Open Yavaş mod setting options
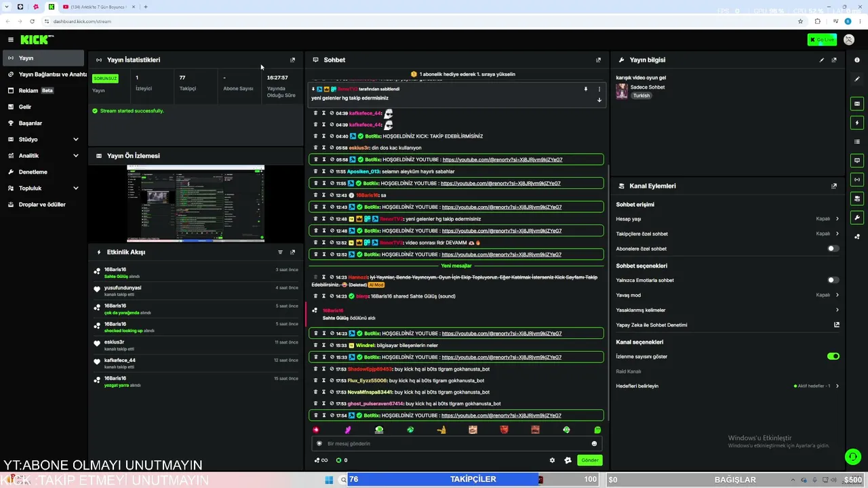The width and height of the screenshot is (868, 488). [x=728, y=295]
